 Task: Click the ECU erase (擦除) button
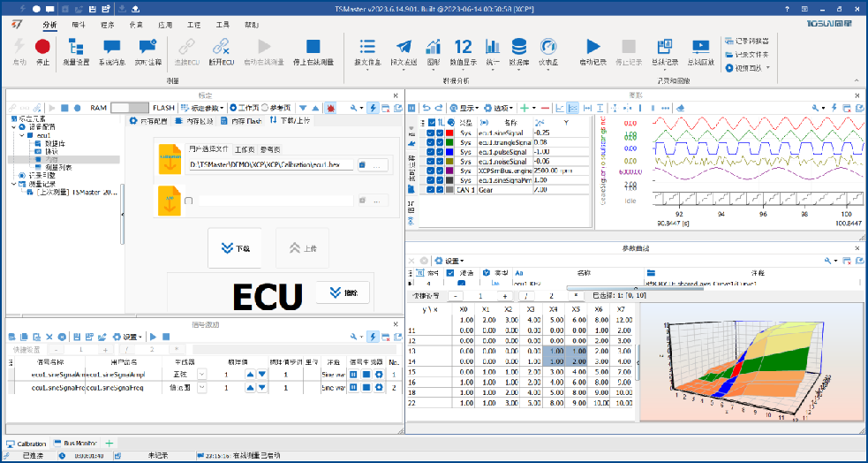[342, 293]
